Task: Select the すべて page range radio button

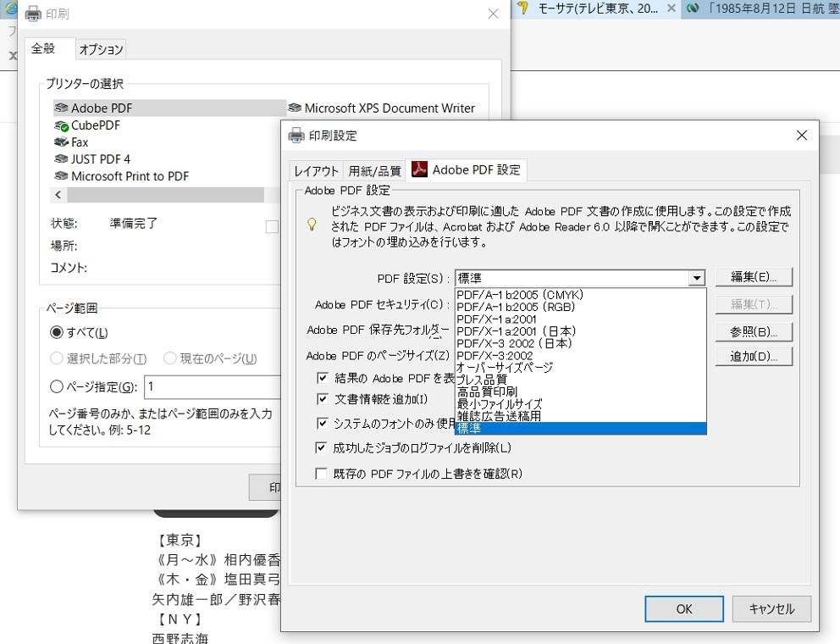Action: pos(58,331)
